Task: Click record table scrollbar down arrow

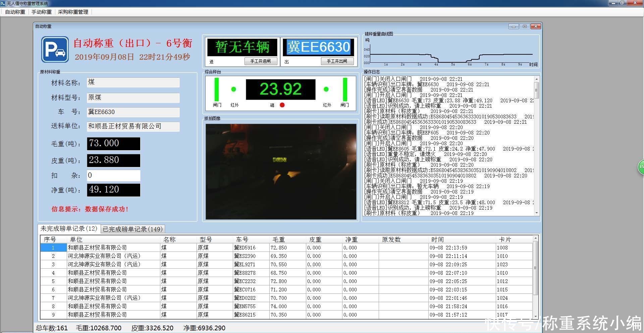Action: pyautogui.click(x=535, y=316)
